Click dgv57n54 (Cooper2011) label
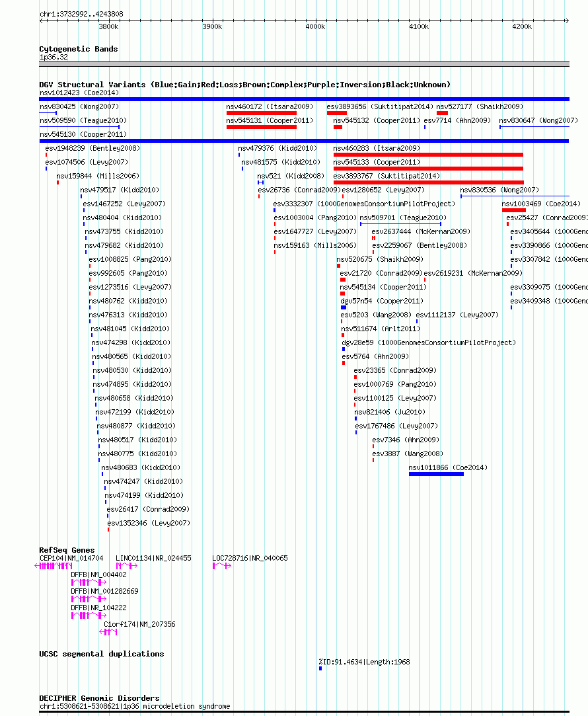 (382, 301)
